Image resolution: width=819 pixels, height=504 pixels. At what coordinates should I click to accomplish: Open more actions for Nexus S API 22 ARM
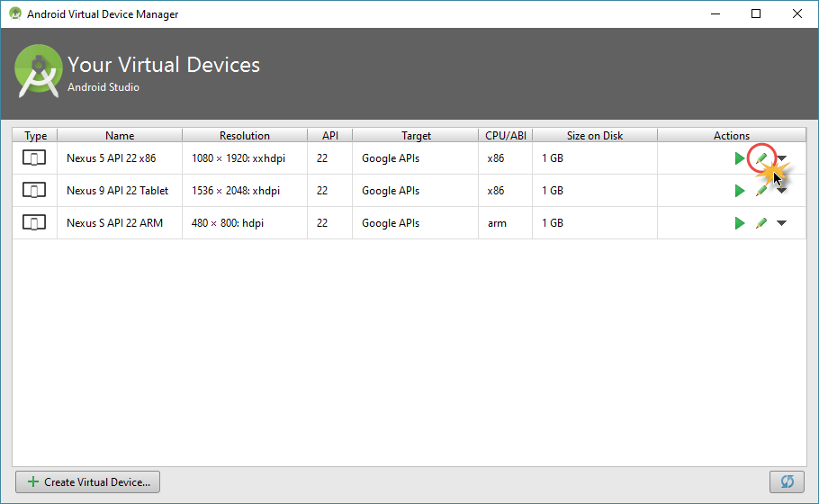point(781,223)
